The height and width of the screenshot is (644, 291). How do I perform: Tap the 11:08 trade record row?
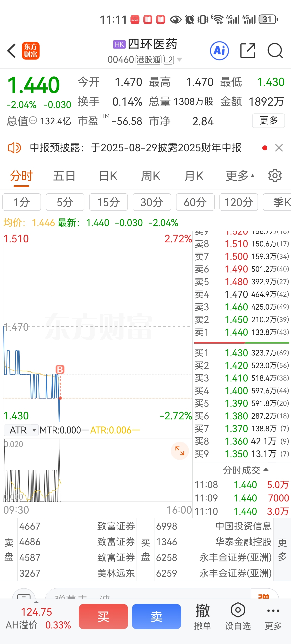click(x=242, y=485)
